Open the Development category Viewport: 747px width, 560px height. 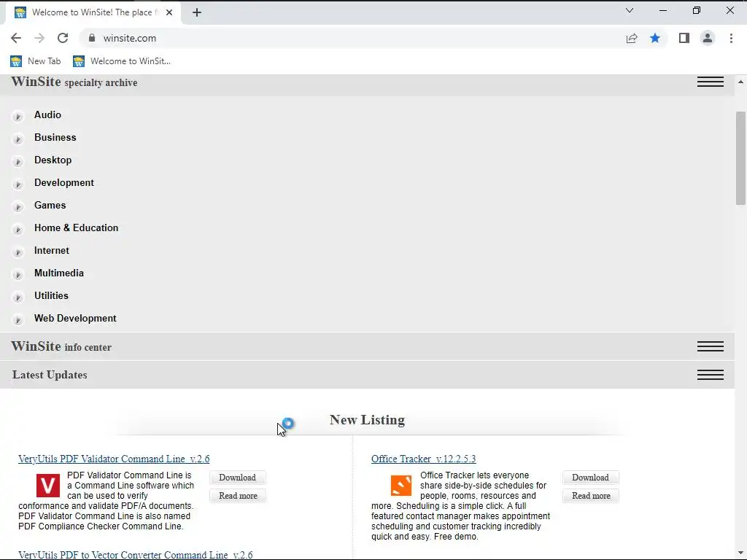coord(64,182)
